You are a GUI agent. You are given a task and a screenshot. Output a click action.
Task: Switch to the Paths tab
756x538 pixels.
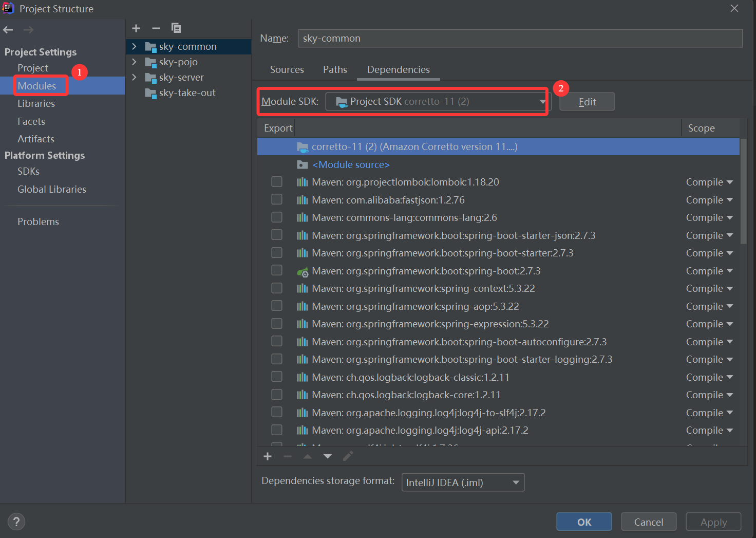(335, 69)
